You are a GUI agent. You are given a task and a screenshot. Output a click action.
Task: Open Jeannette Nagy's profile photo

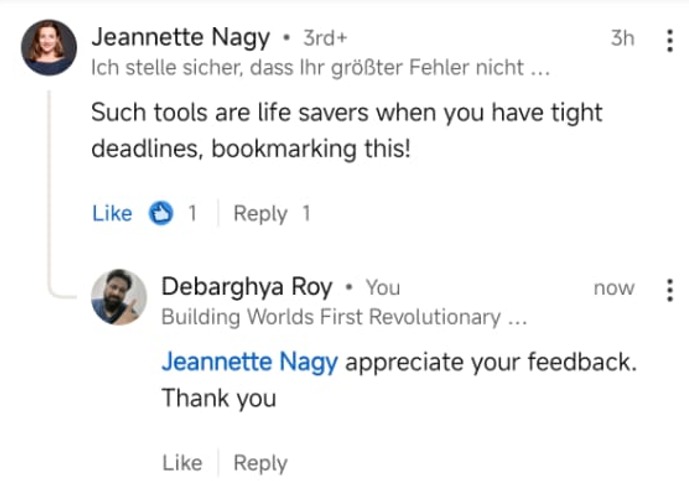click(48, 47)
